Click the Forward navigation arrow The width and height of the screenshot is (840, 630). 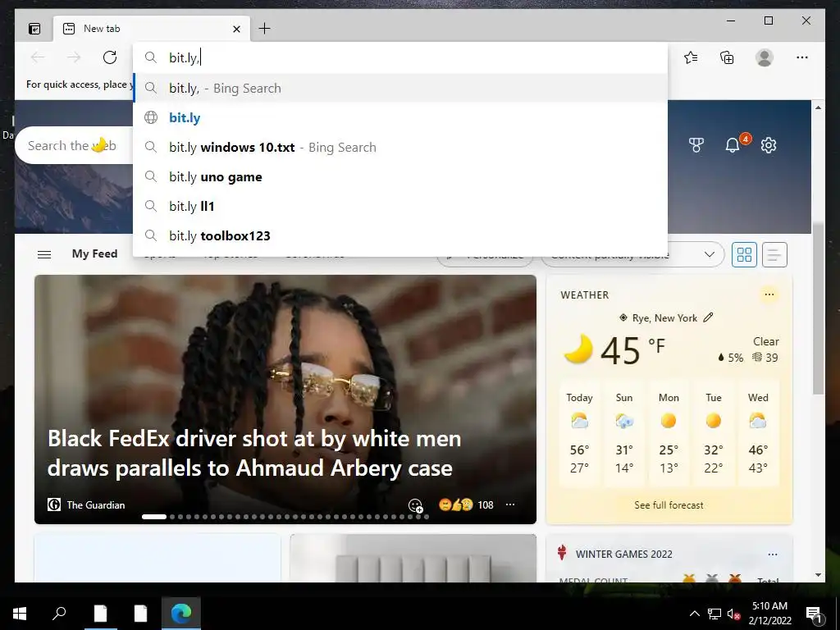click(x=74, y=57)
